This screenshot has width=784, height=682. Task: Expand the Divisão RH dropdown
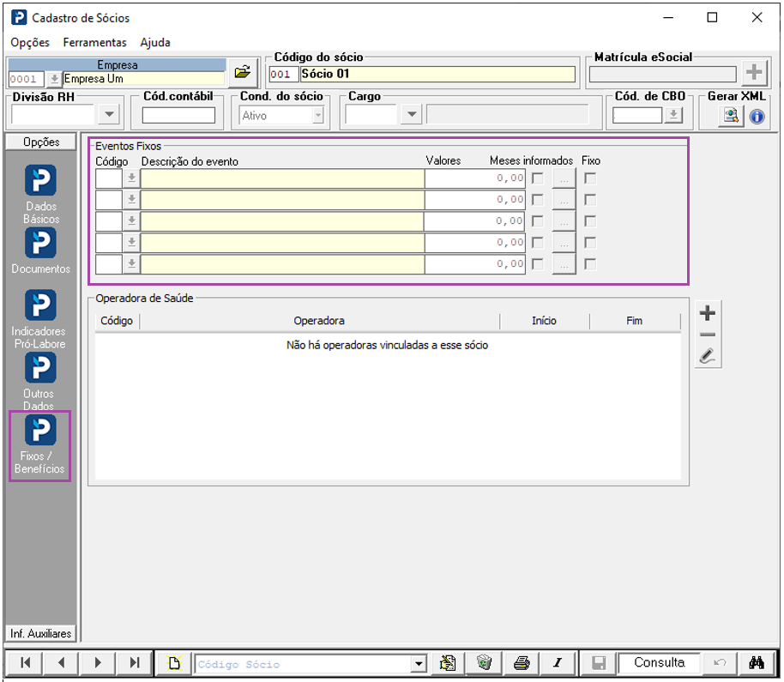(109, 115)
